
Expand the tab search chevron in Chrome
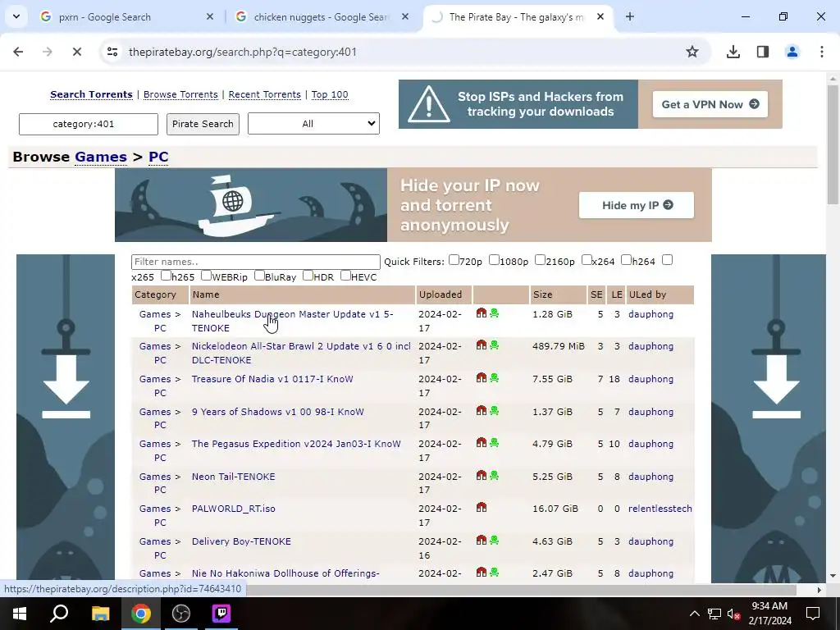tap(16, 16)
